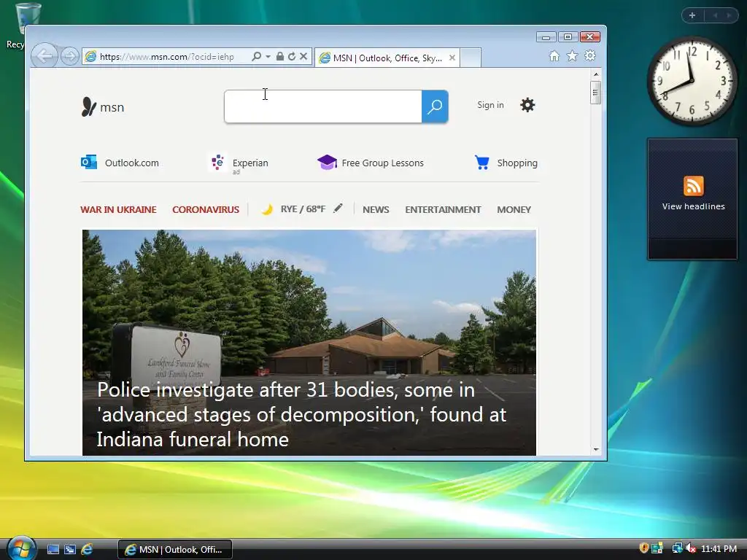Open the IE Tools gear icon
Screen dimensions: 747x560
tap(590, 55)
